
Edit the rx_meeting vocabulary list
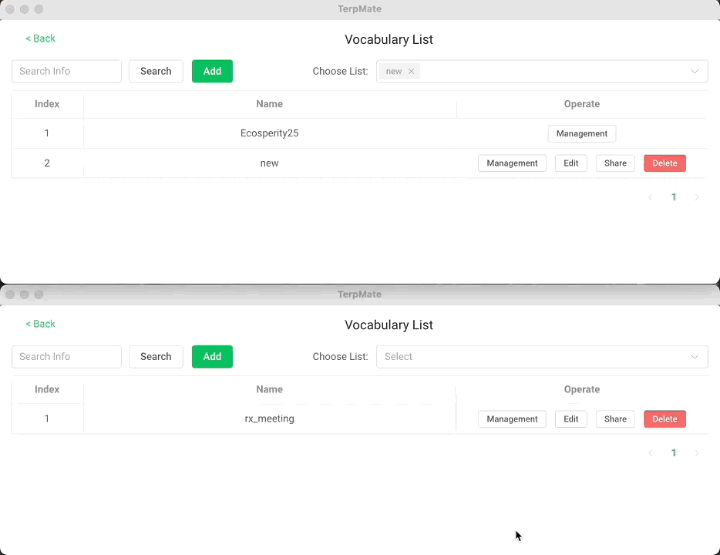coord(571,419)
